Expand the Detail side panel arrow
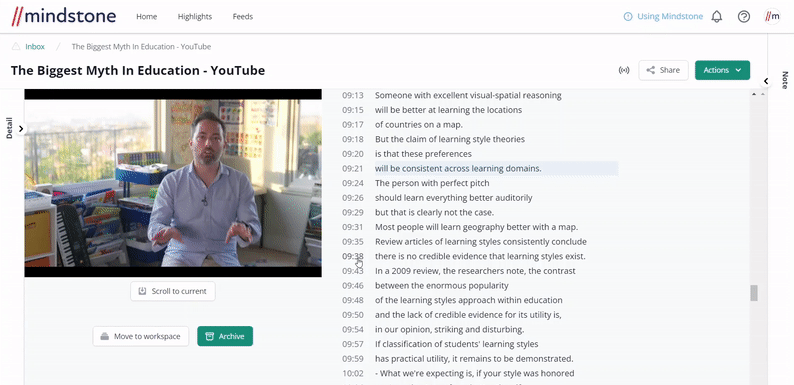The image size is (794, 385). tap(21, 129)
